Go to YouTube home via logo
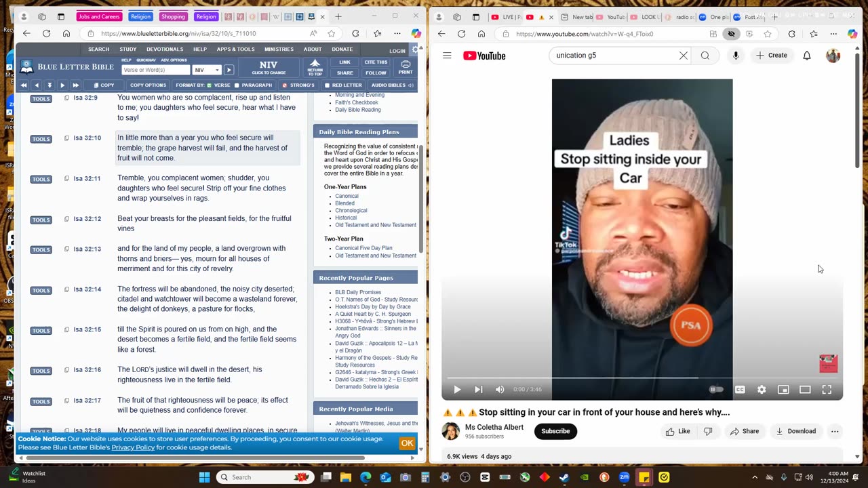The height and width of the screenshot is (488, 868). [x=484, y=56]
